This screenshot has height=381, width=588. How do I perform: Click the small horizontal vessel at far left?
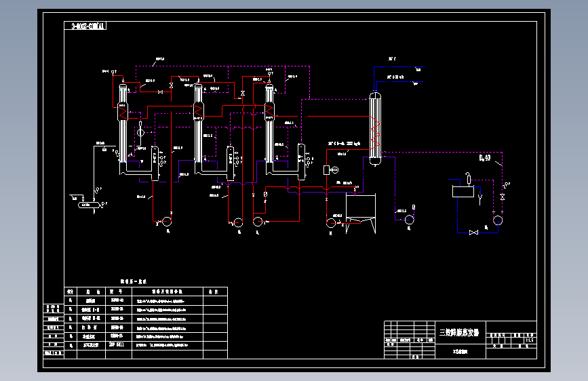(x=89, y=205)
